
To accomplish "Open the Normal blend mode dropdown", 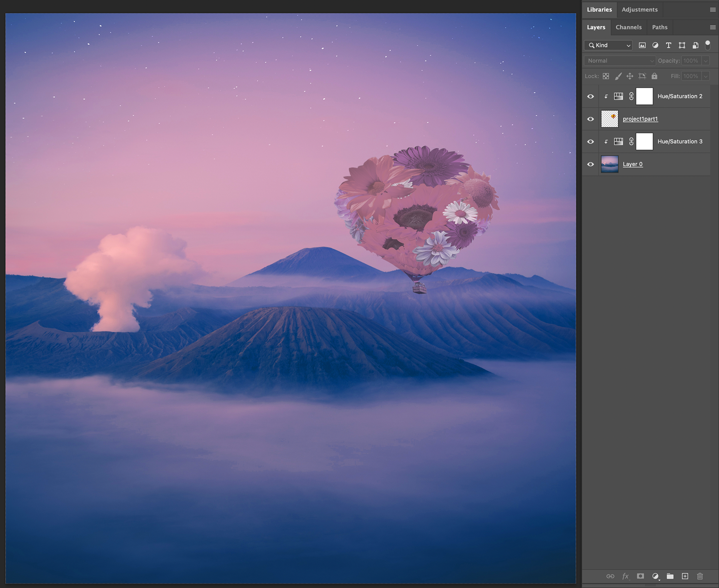I will [620, 61].
